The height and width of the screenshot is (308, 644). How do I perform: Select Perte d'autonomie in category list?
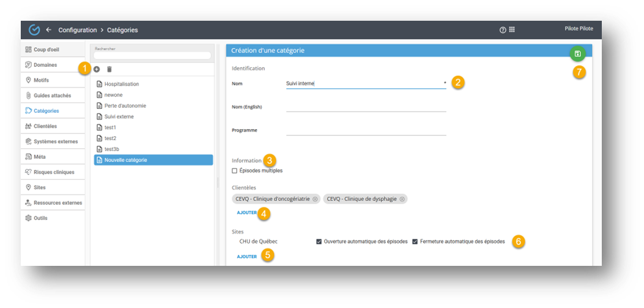(125, 106)
